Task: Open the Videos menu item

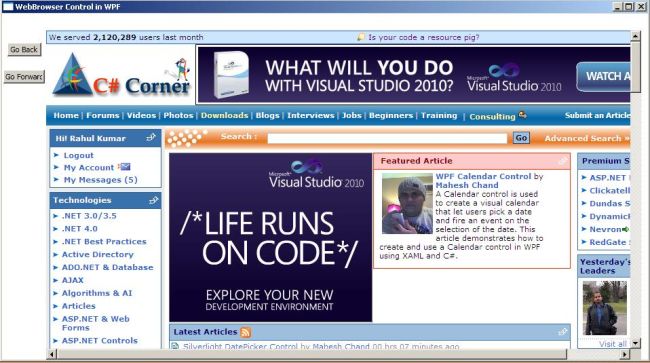Action: [141, 116]
